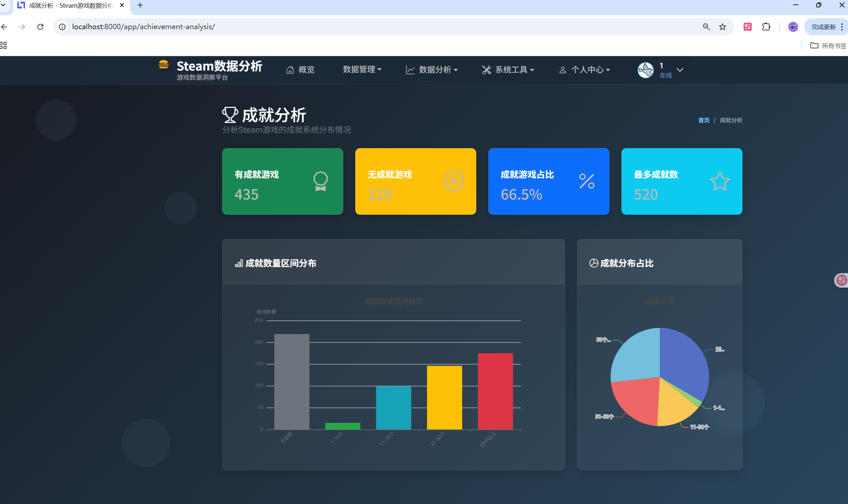
Task: Close the 成就分析 browser tab
Action: tap(122, 5)
